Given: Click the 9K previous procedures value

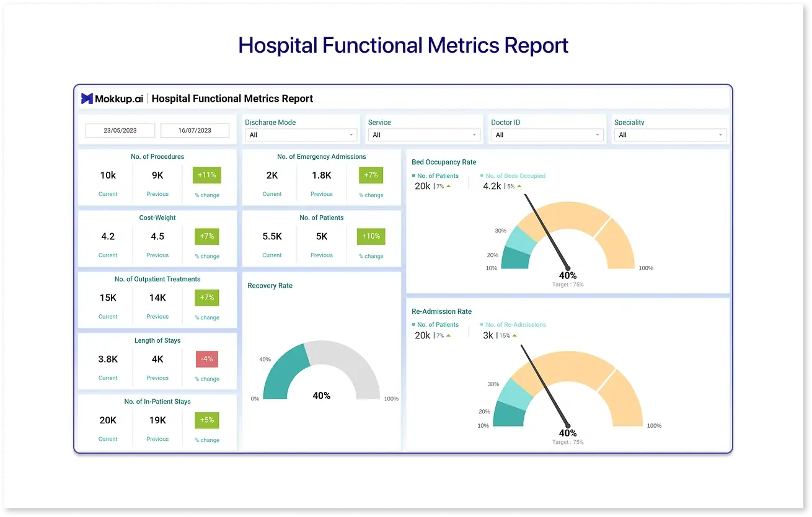Looking at the screenshot, I should (x=157, y=175).
